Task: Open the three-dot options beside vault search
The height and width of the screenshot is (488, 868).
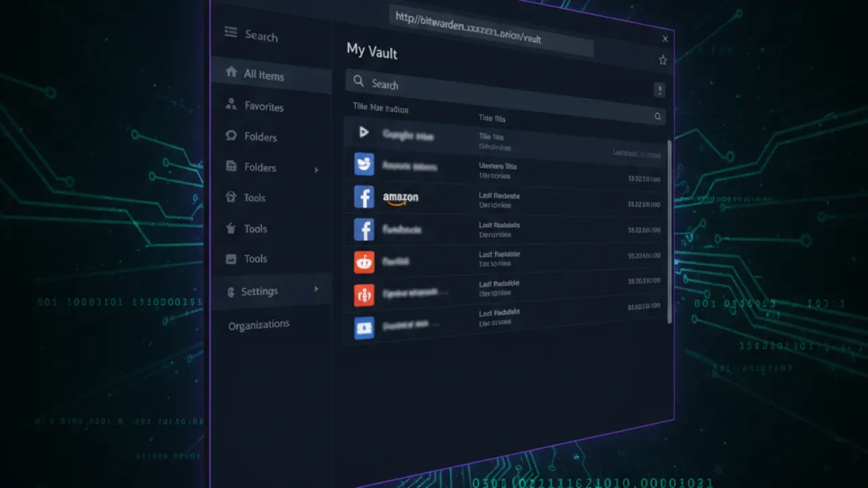Action: tap(659, 90)
